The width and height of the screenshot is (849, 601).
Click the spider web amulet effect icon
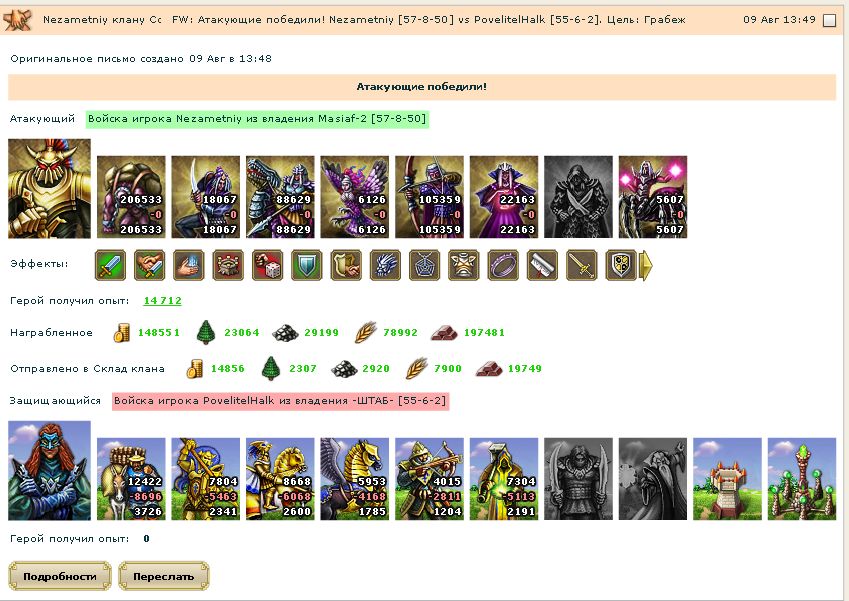424,265
